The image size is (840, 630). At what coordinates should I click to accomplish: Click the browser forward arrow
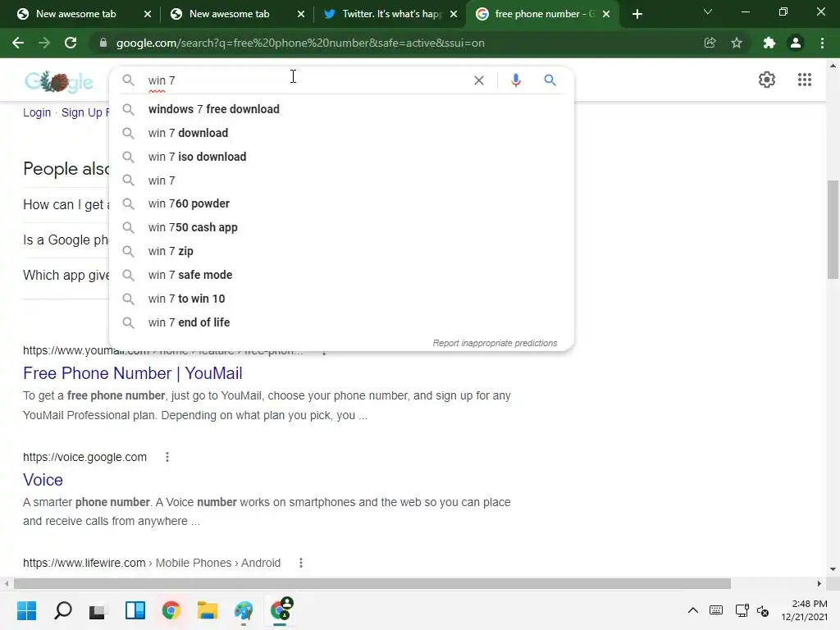click(x=44, y=43)
